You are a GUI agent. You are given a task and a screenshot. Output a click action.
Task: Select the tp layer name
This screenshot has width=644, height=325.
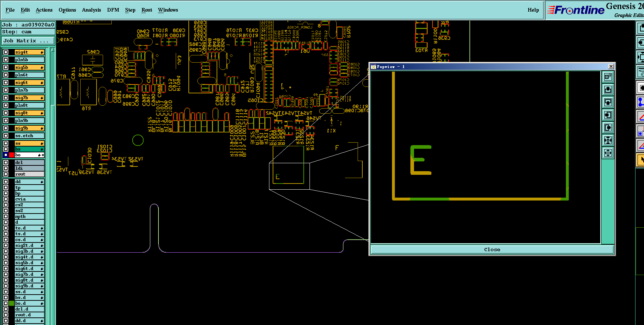tap(29, 187)
